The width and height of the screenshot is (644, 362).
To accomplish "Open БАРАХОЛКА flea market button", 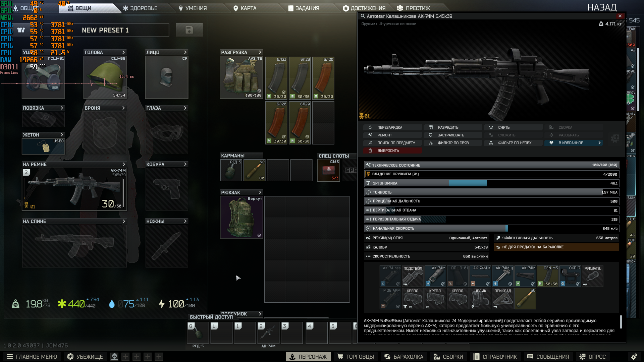I will click(x=404, y=357).
